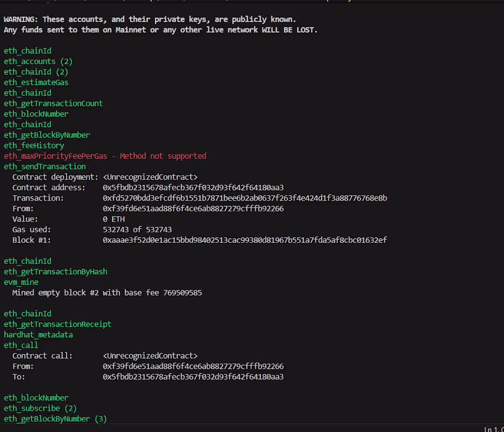The image size is (504, 432).
Task: Click the eth_subscribe (2) log entry
Action: point(40,408)
